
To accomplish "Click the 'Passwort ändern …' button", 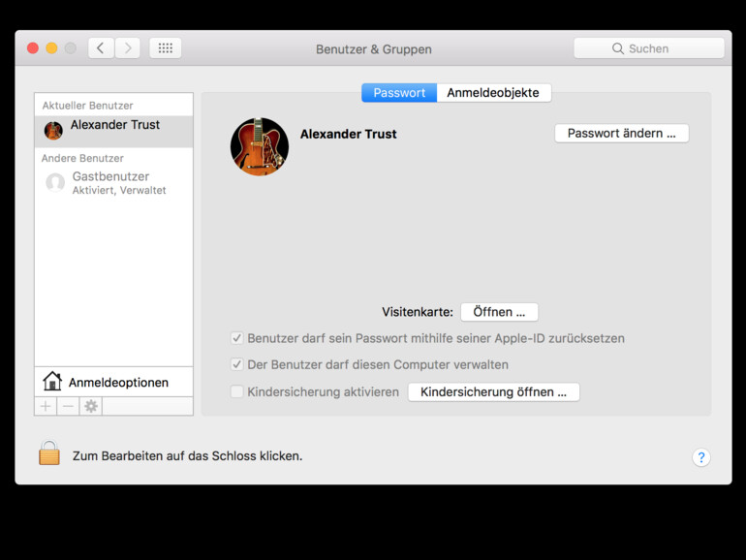I will click(x=621, y=134).
